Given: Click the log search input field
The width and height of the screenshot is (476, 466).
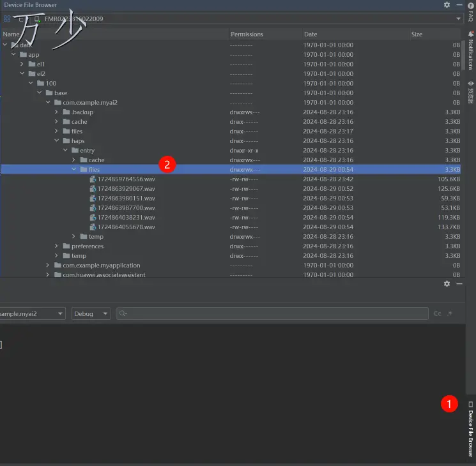Looking at the screenshot, I should point(275,313).
